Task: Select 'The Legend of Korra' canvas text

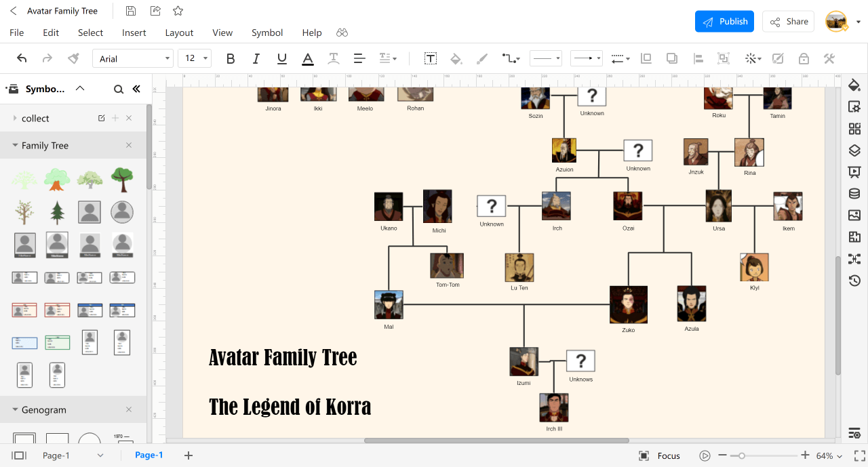Action: [x=290, y=407]
